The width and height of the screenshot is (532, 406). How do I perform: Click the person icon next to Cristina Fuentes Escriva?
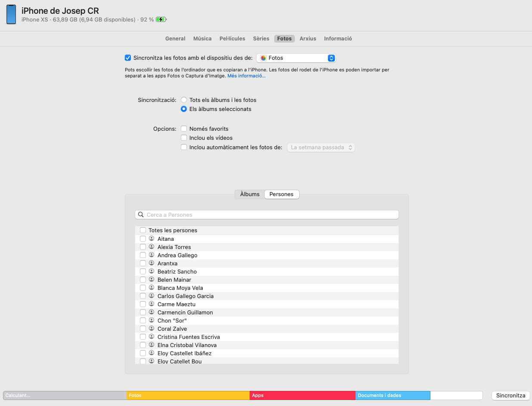[152, 336]
